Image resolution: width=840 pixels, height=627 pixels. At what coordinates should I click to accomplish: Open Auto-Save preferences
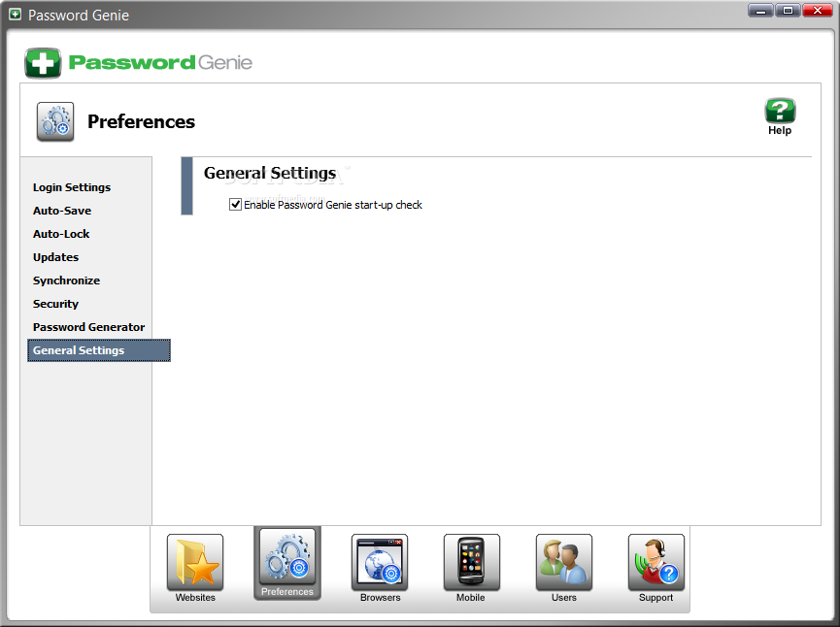point(62,211)
